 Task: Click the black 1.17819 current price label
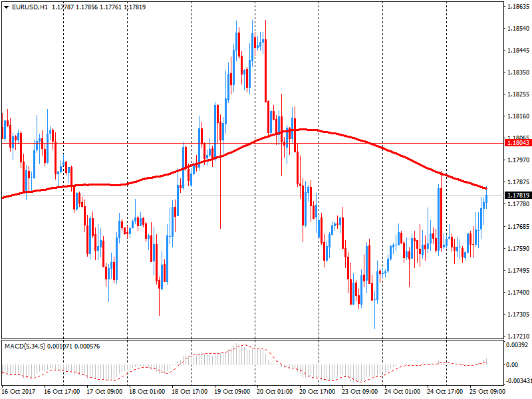[518, 195]
